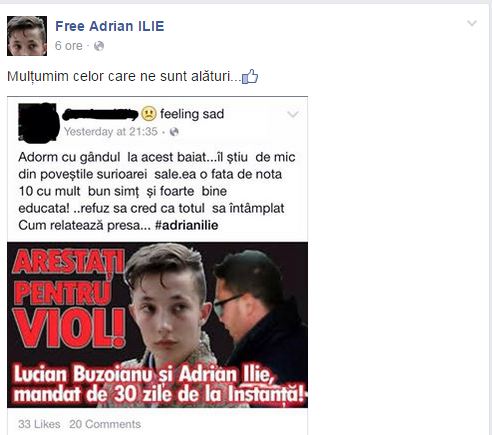Click the thumbs-up emoji after 'alături...'
Viewport: 492px width, 435px height.
point(250,77)
